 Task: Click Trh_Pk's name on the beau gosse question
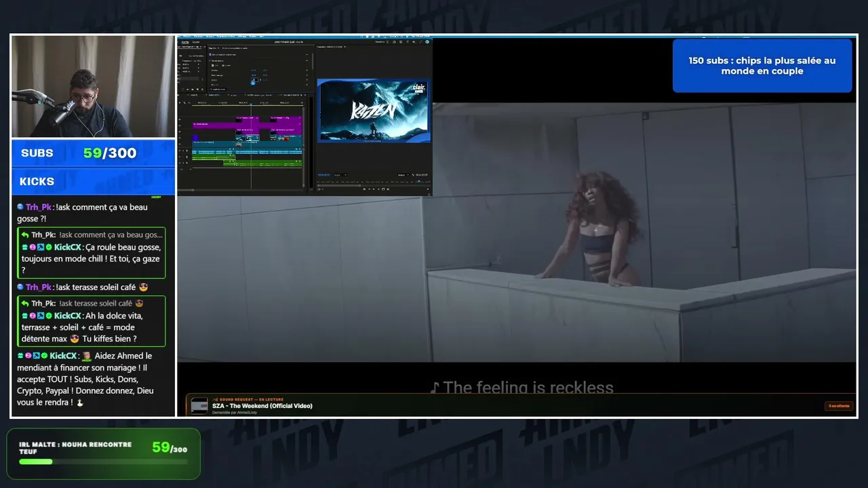39,207
